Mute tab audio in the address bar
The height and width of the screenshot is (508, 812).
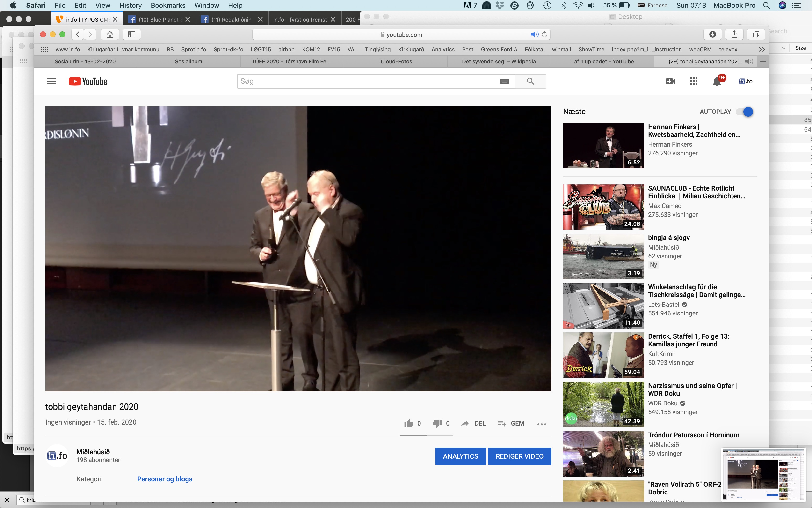(x=534, y=34)
